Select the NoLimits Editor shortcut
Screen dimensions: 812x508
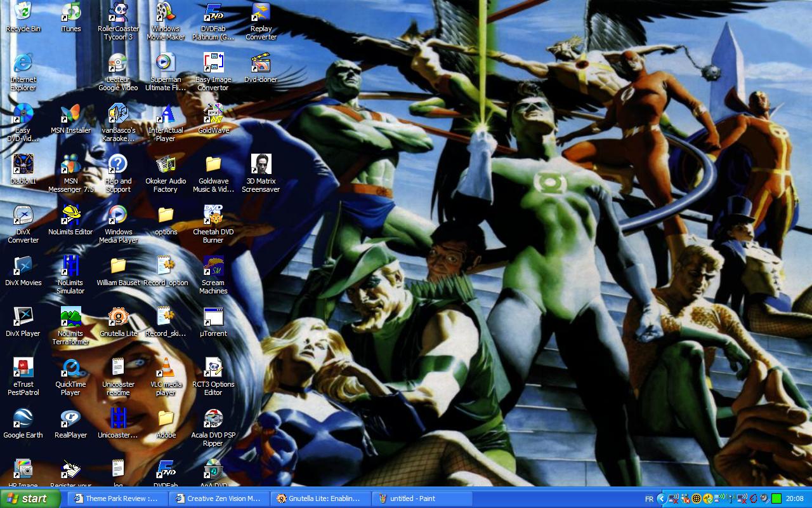pos(70,220)
